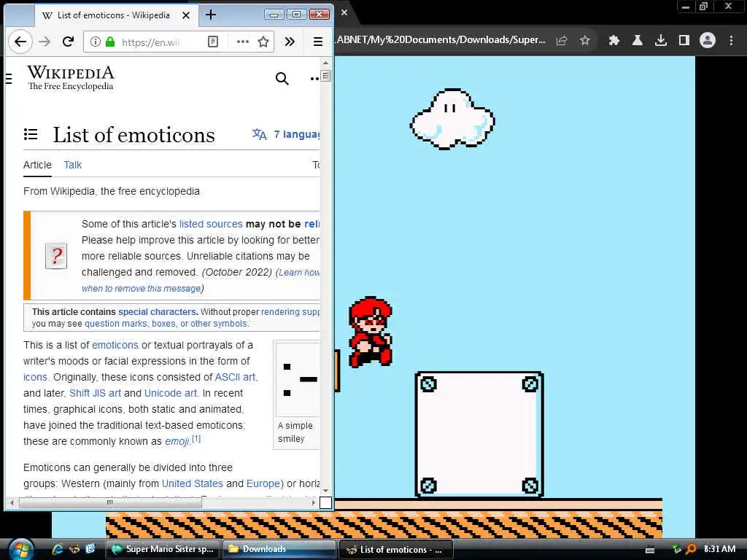
Task: Click citation reference [1]
Action: pos(196,438)
